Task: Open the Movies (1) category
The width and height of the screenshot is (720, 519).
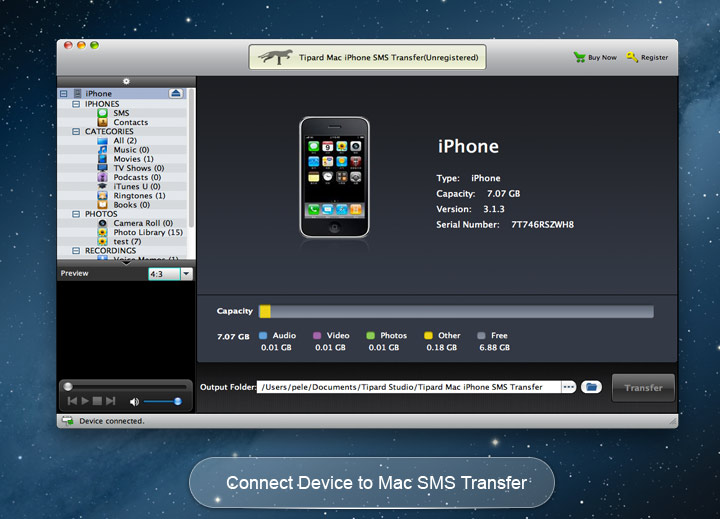Action: 133,159
